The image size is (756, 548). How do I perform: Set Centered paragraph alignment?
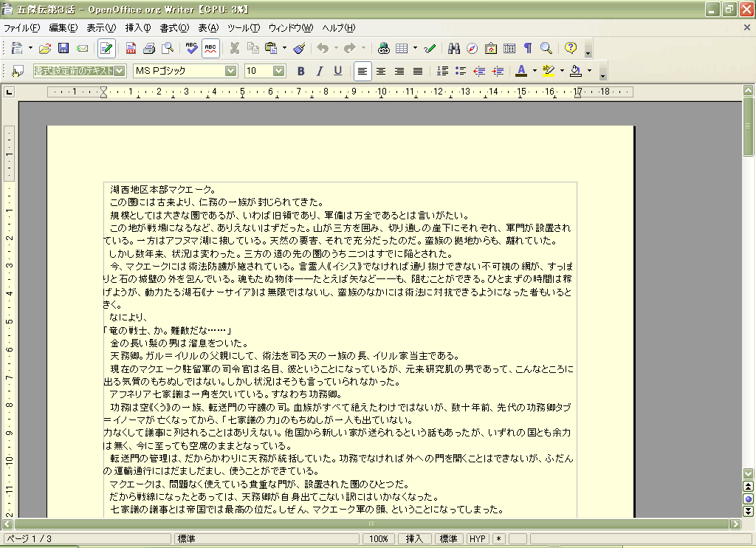coord(381,72)
